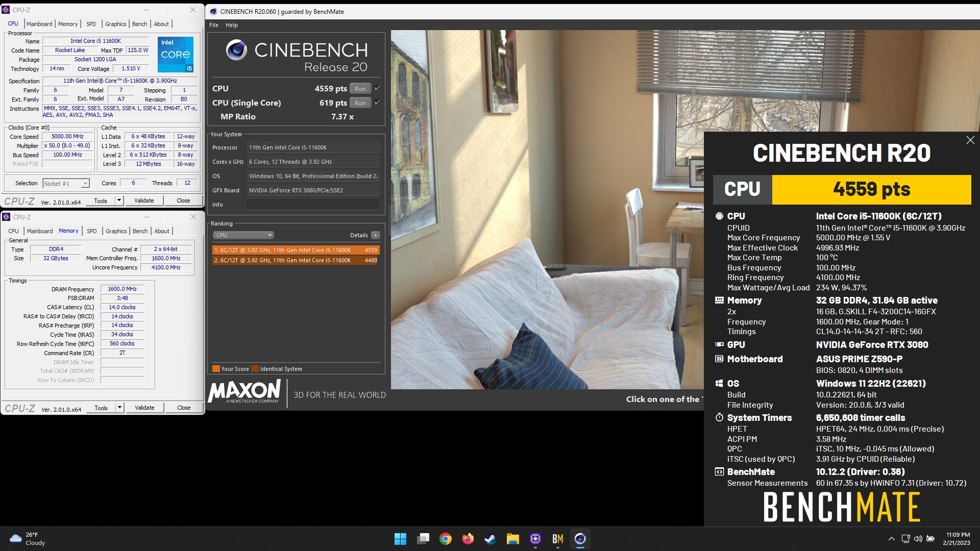This screenshot has width=980, height=551.
Task: Click the Core Speed 5000.00 MHz value
Action: tap(67, 136)
